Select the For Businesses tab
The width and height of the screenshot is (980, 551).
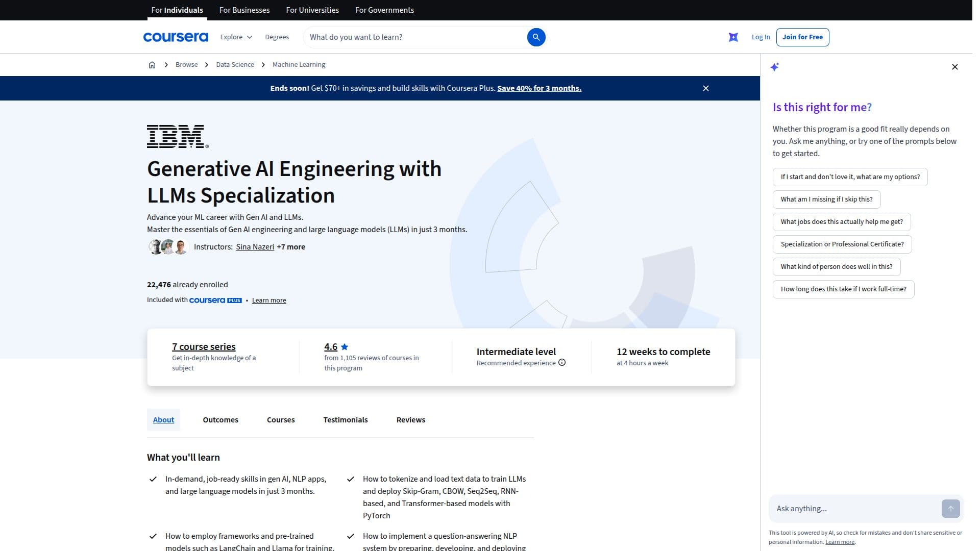click(244, 10)
